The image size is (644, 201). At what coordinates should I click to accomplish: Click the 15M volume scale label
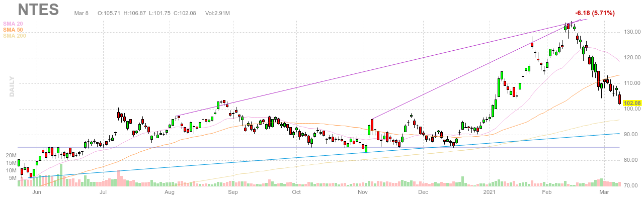pos(10,163)
